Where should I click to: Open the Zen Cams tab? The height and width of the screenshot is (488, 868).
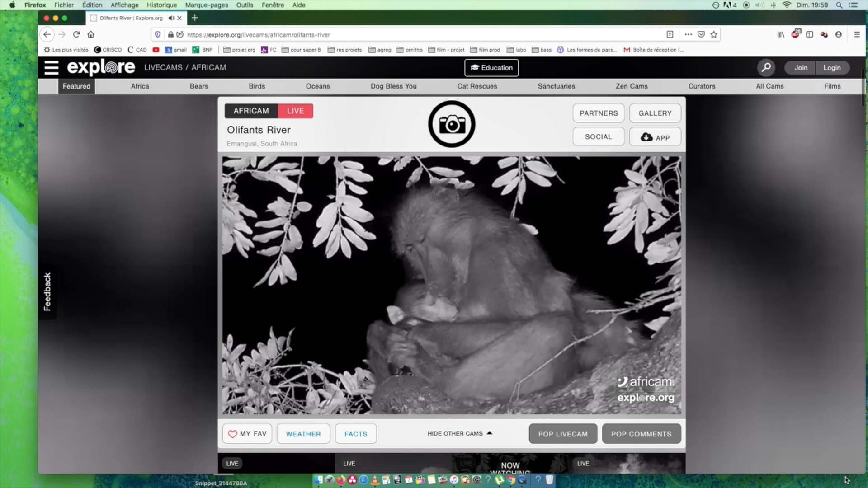[632, 86]
